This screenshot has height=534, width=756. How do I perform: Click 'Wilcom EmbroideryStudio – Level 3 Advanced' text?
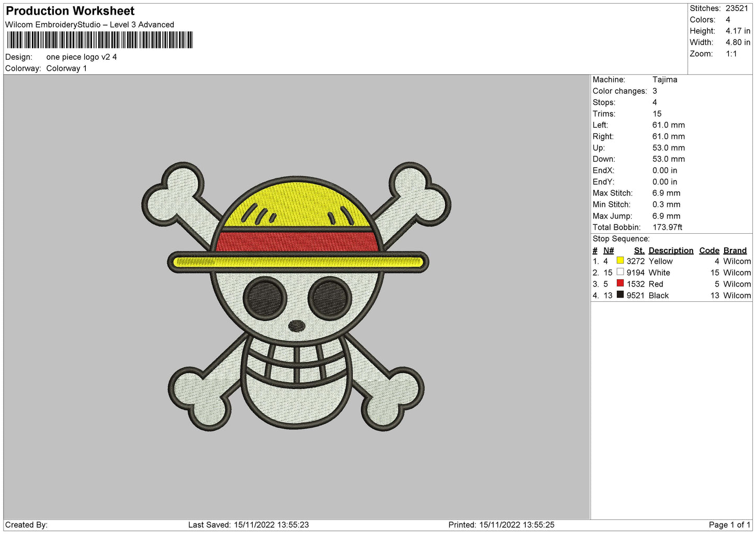[x=89, y=25]
